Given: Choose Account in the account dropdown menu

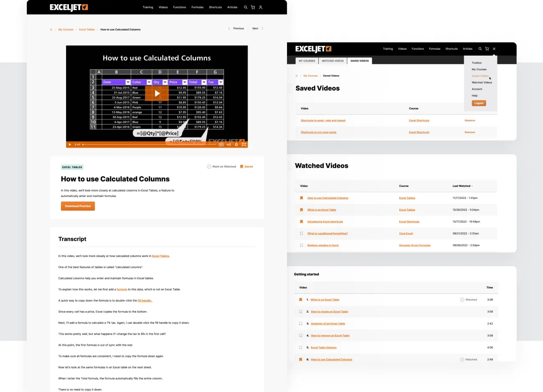Looking at the screenshot, I should (x=477, y=89).
